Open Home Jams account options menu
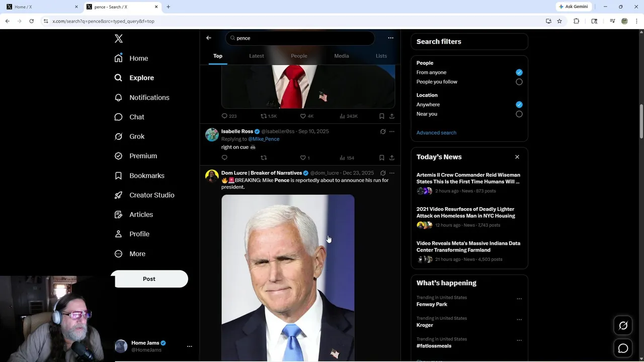 coord(190,346)
